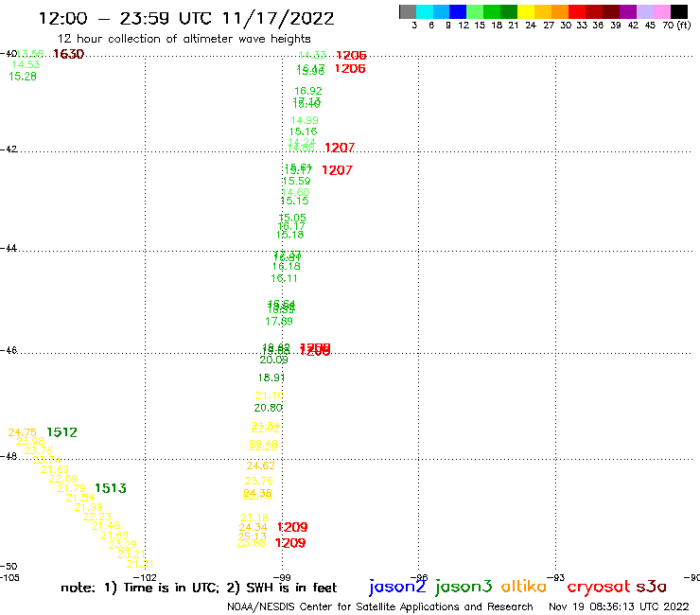The width and height of the screenshot is (700, 615).
Task: Click the maroon pass time label 1630
Action: pos(68,54)
